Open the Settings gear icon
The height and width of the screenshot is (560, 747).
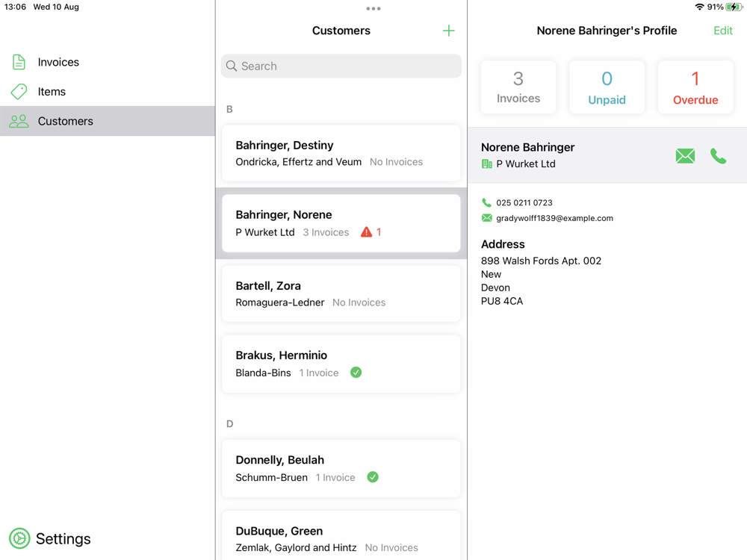click(19, 538)
